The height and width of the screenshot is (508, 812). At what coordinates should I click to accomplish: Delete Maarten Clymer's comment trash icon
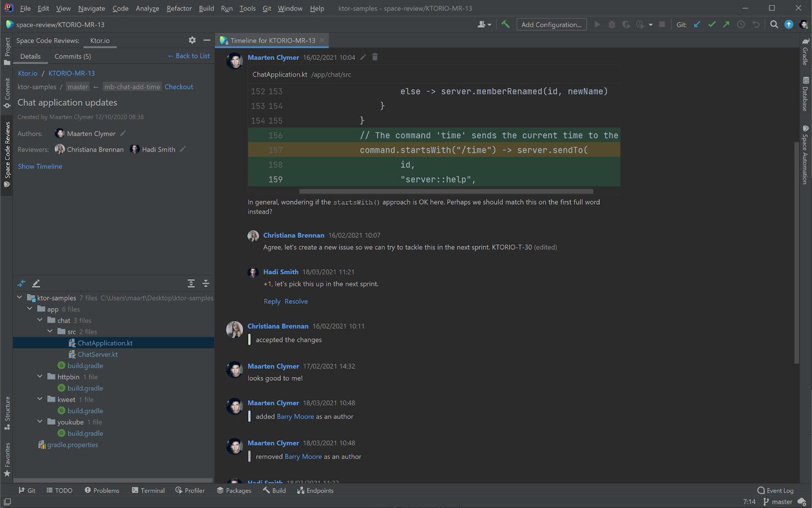375,57
